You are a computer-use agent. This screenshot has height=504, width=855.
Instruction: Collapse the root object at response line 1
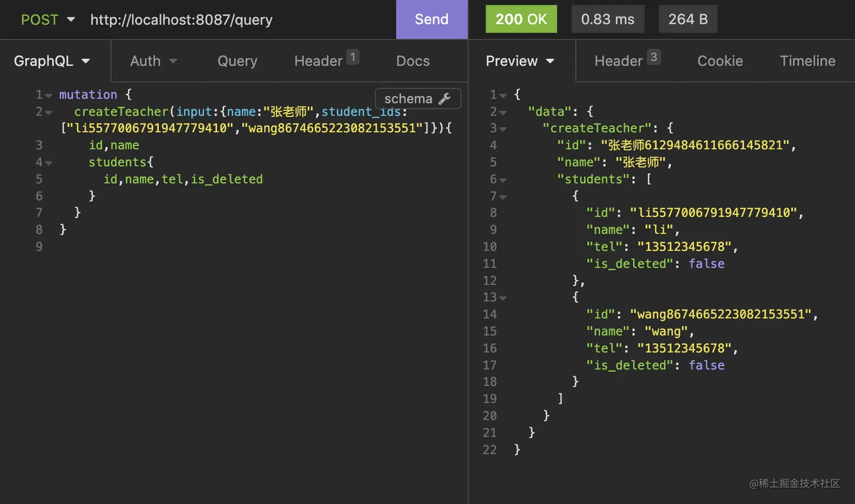503,95
